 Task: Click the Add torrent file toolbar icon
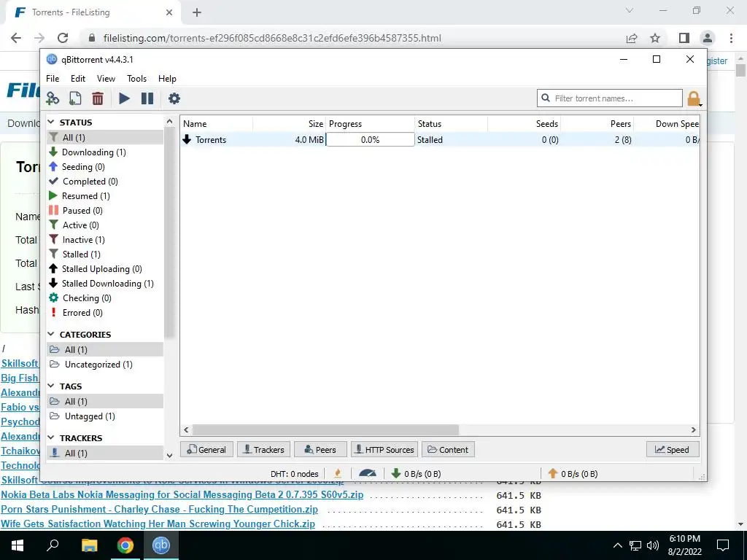coord(75,98)
